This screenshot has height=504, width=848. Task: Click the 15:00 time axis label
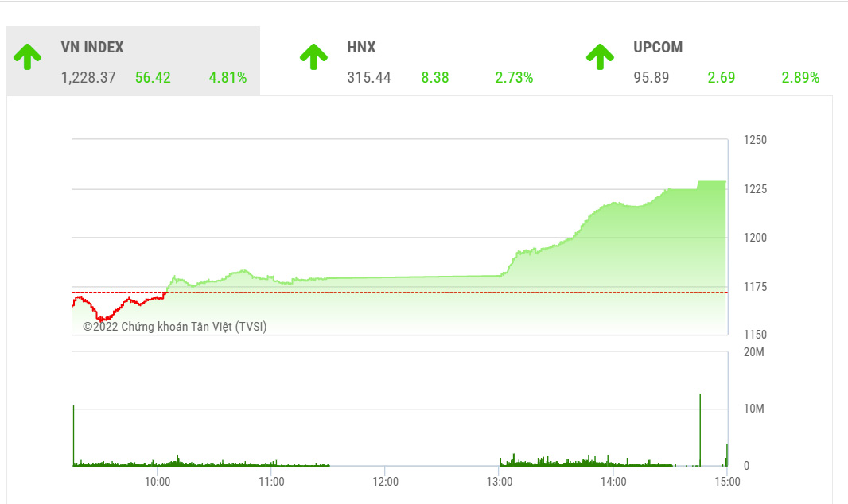[x=727, y=481]
